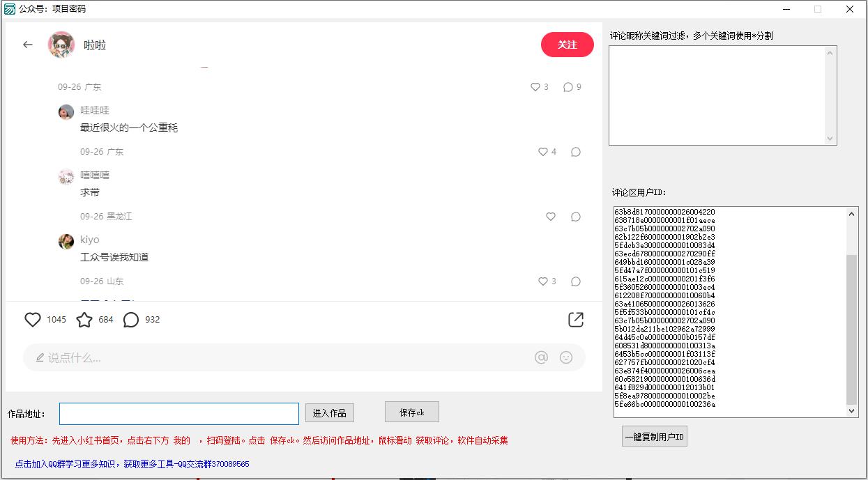Share the post with the external link icon
868x480 pixels.
pos(576,319)
